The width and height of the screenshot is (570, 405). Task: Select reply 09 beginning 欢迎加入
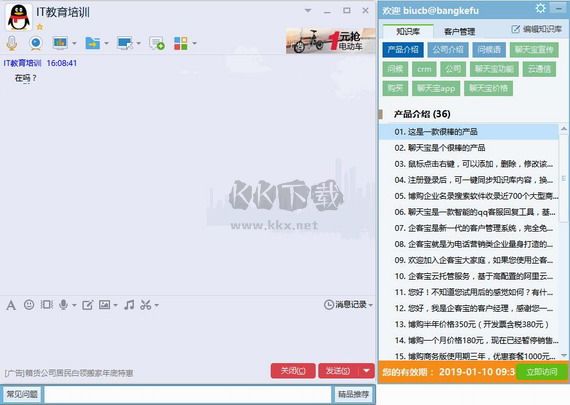coord(469,260)
